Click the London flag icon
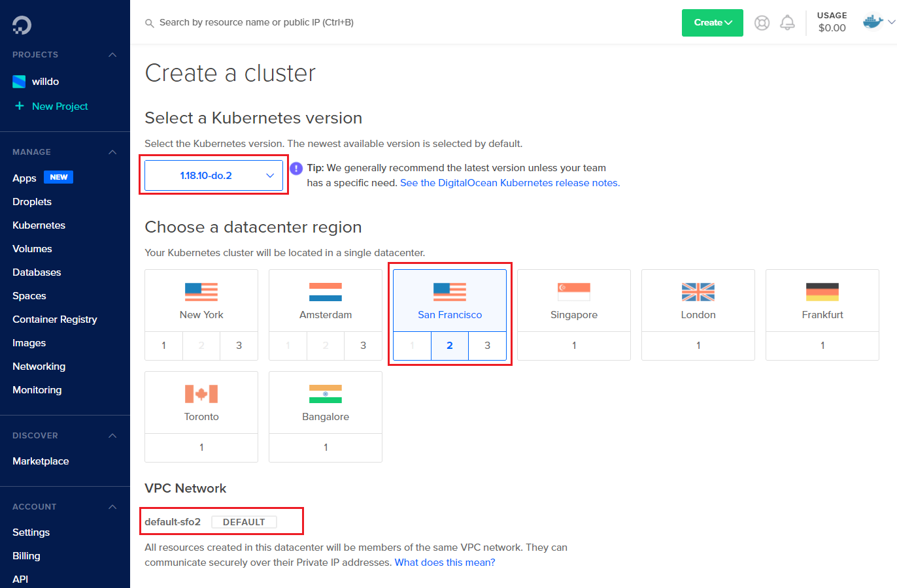This screenshot has height=588, width=897. tap(698, 292)
